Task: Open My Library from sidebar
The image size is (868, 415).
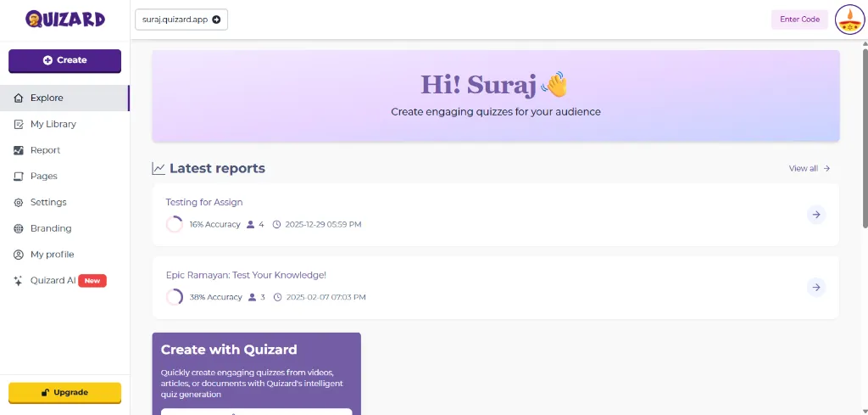Action: click(x=53, y=124)
